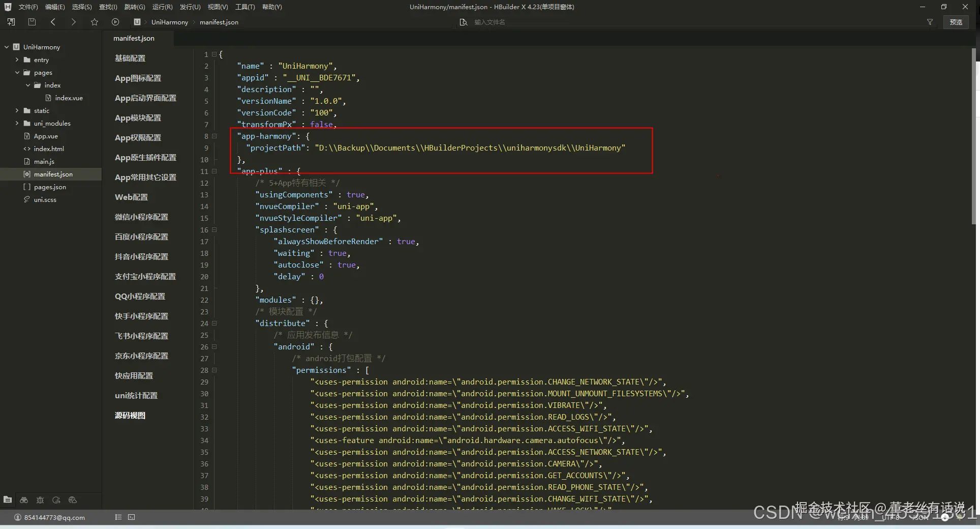Screen dimensions: 980x529
Task: Fold the app-plus block at line 11
Action: 215,171
